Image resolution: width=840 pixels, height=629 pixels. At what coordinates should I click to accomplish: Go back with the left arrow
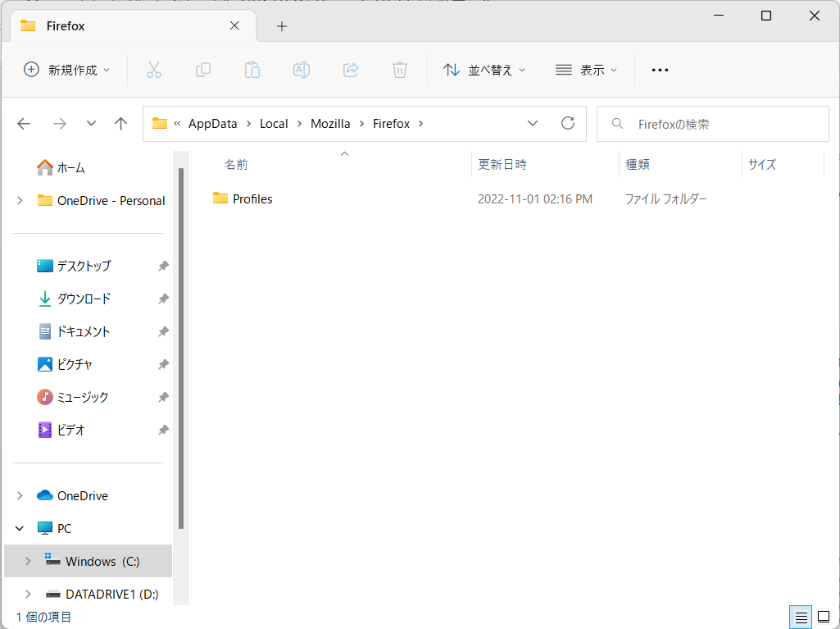[24, 124]
